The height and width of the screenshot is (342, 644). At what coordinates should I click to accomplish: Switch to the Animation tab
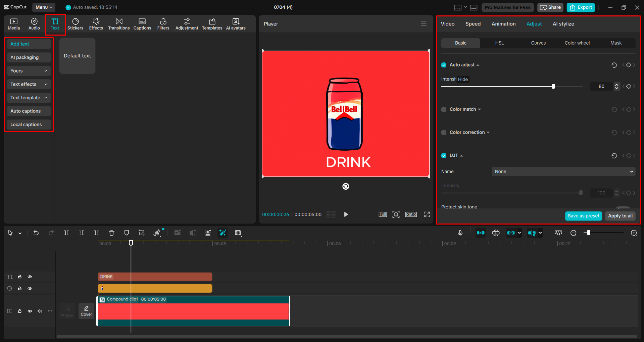click(x=503, y=23)
